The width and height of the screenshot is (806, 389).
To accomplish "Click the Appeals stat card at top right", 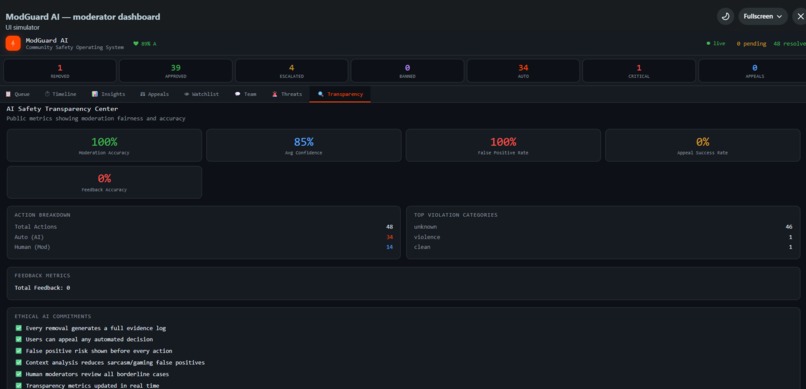I will (753, 71).
